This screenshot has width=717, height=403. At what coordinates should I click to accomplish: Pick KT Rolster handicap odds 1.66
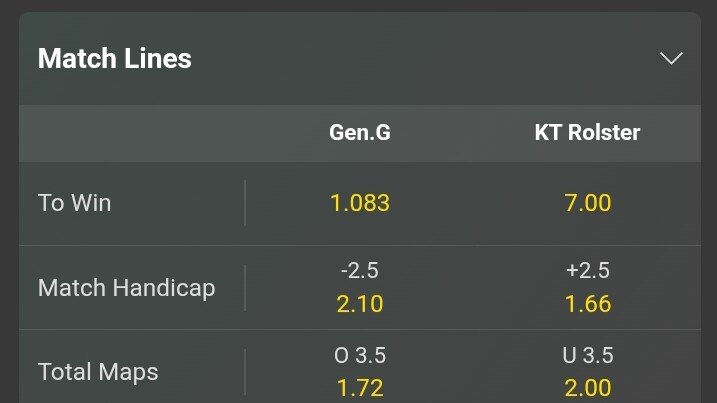pos(587,303)
